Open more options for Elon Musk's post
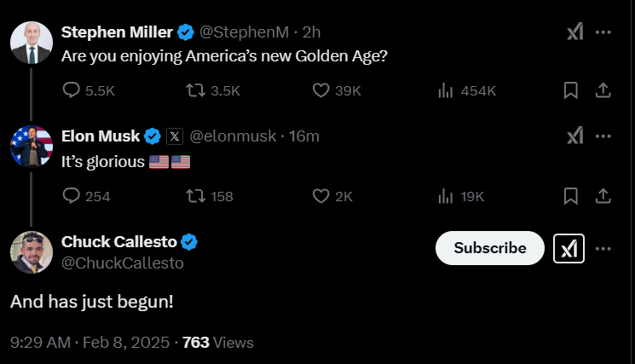The height and width of the screenshot is (364, 635). 603,136
